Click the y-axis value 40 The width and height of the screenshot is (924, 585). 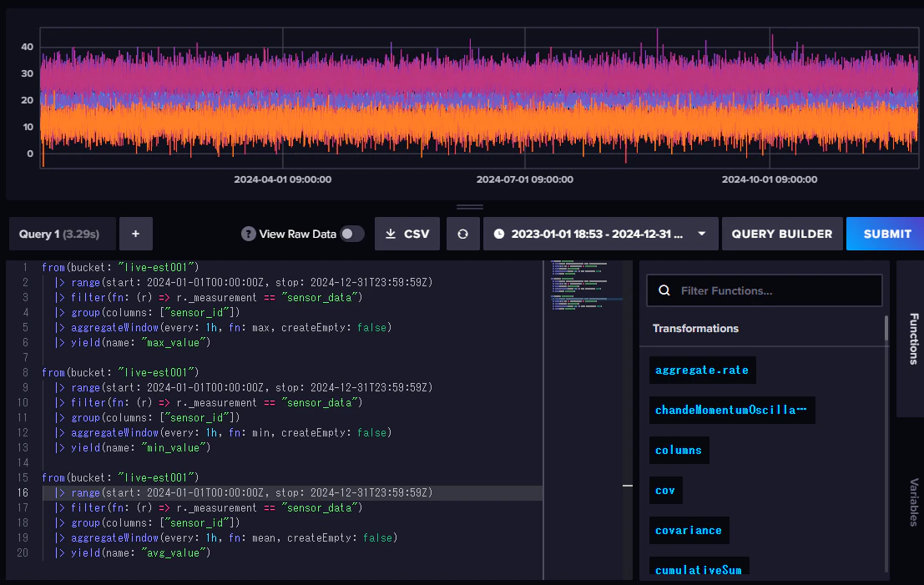[x=27, y=47]
